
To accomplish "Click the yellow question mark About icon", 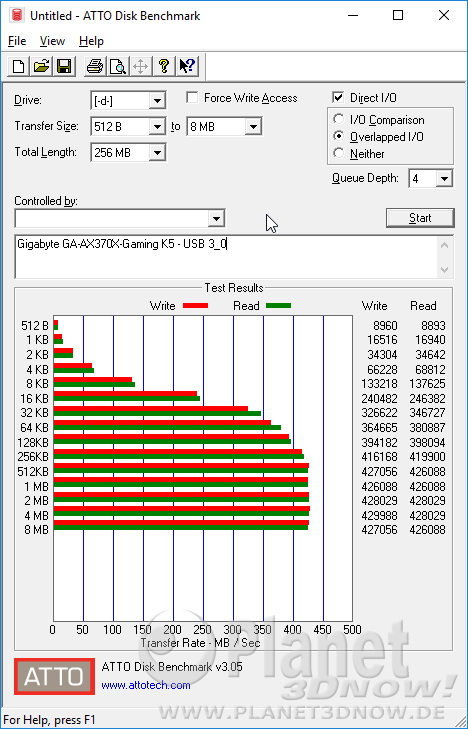I will pos(164,66).
